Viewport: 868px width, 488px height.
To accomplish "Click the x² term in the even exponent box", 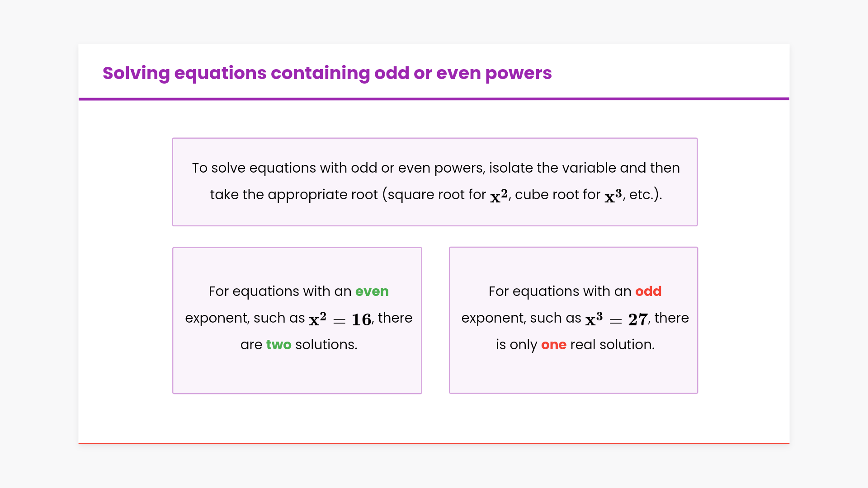I will click(x=317, y=319).
